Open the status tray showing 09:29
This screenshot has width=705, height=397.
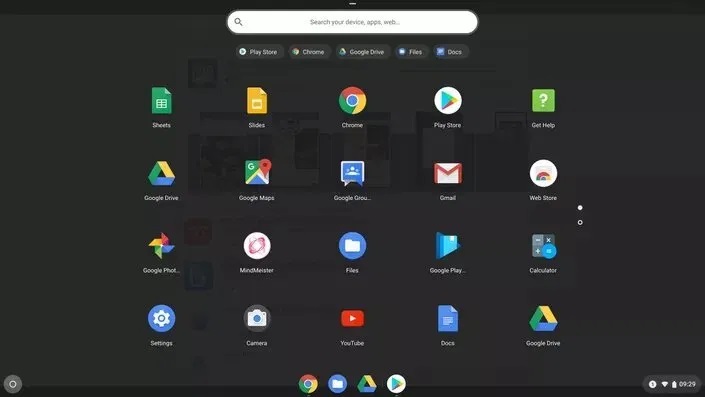pyautogui.click(x=672, y=384)
